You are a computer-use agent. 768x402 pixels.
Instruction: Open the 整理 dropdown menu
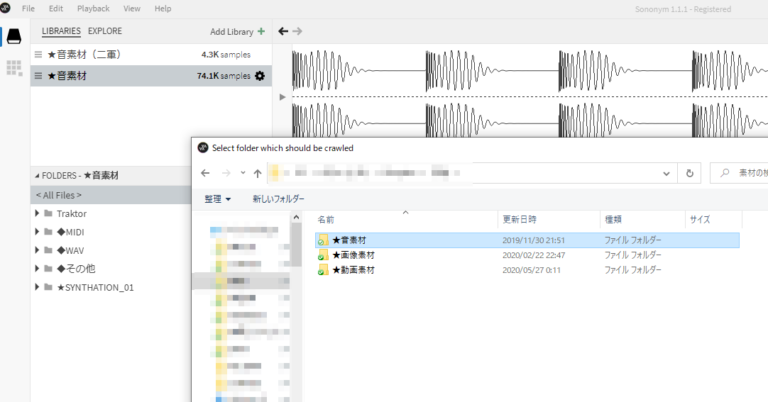217,199
